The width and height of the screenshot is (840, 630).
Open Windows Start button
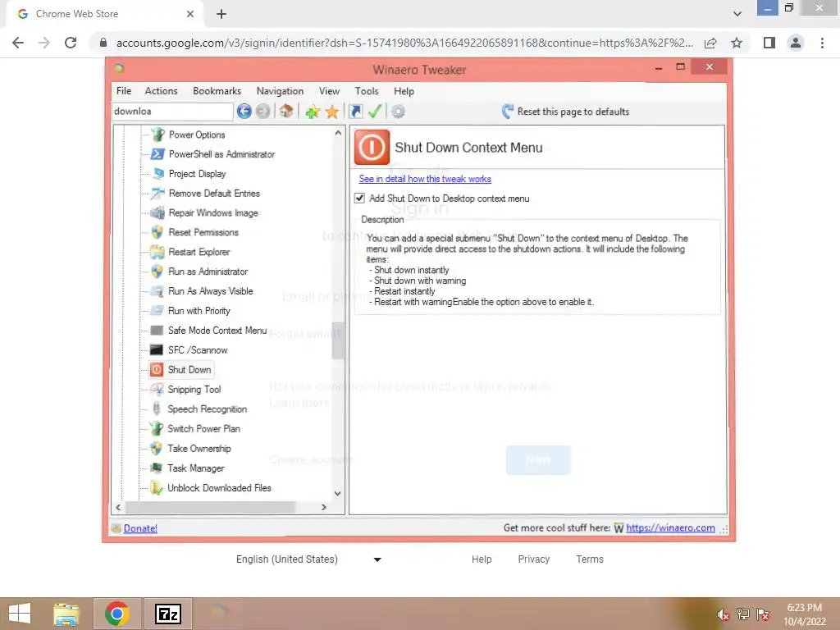(21, 614)
